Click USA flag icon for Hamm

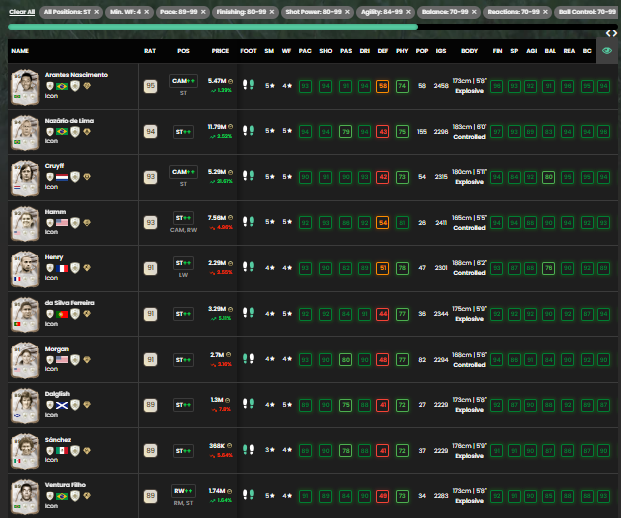pos(62,223)
